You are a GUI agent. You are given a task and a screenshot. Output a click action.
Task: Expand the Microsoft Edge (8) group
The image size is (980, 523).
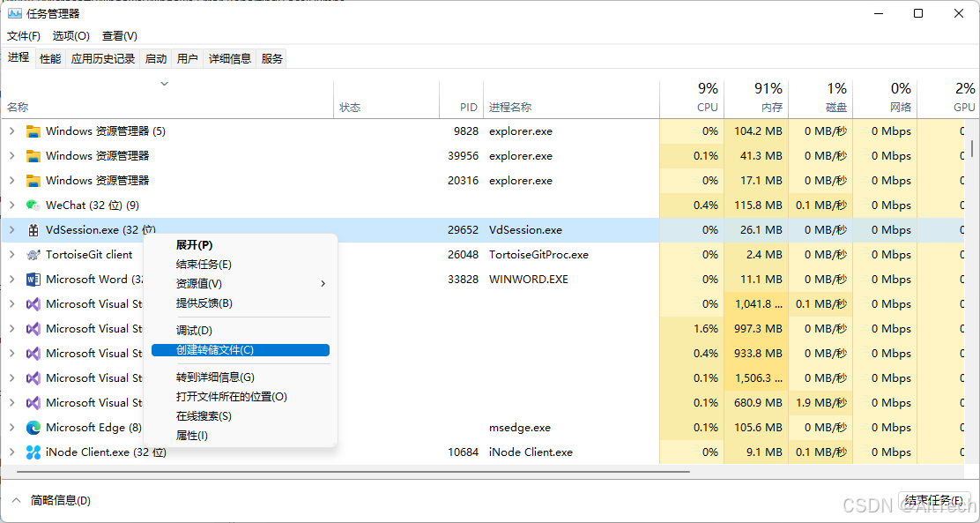[x=11, y=428]
